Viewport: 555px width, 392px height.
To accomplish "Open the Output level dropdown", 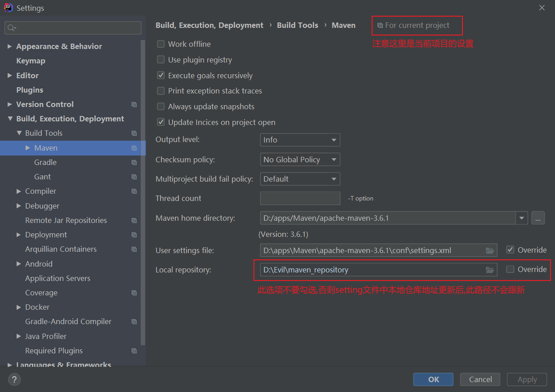I will [x=300, y=140].
